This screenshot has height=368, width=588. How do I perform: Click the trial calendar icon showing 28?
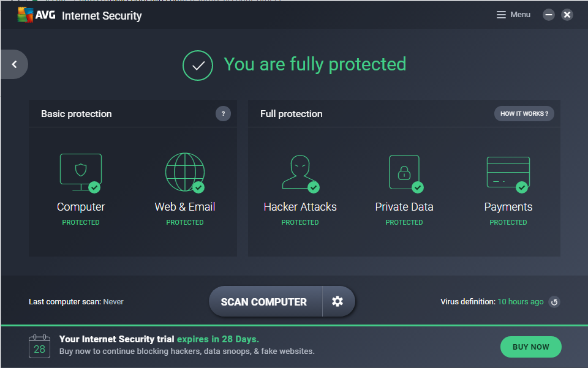pos(39,347)
